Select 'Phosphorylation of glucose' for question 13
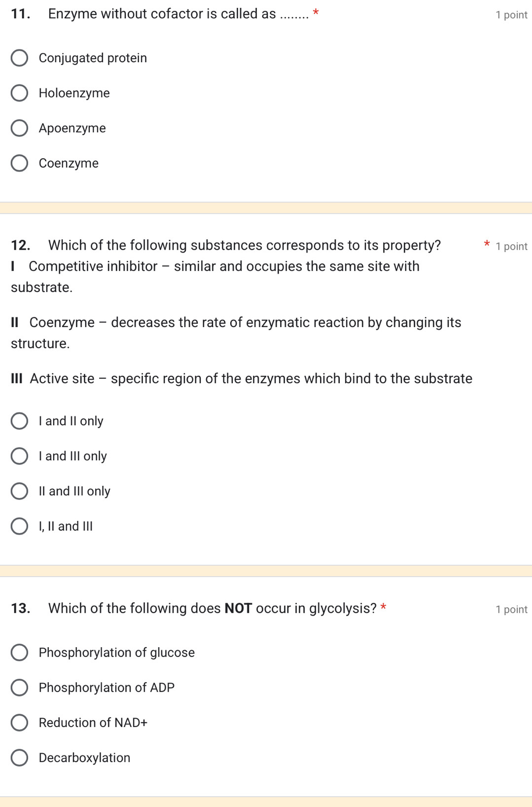Image resolution: width=532 pixels, height=807 pixels. tap(20, 653)
